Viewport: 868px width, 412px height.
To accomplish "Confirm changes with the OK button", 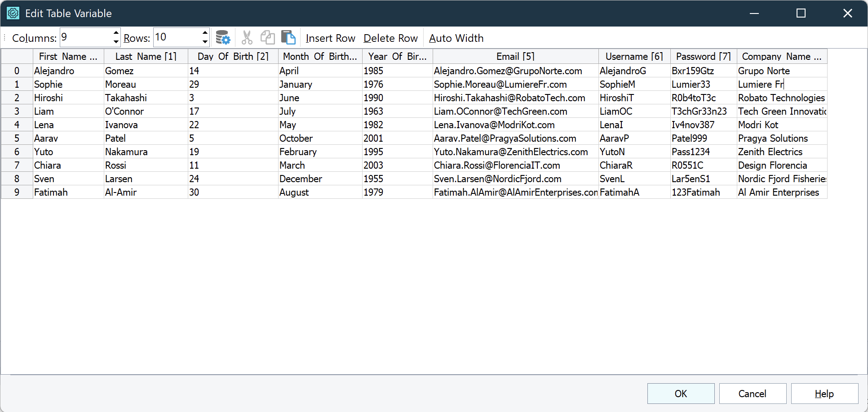I will [x=681, y=394].
